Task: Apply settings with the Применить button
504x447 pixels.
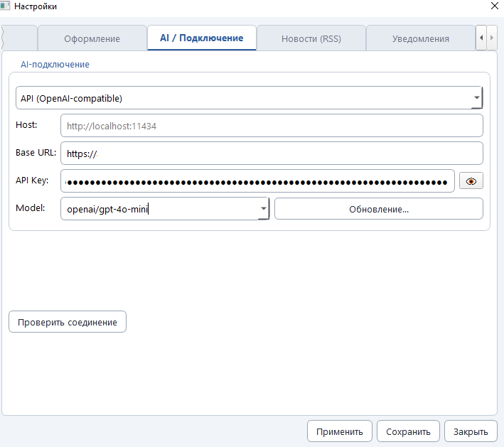Action: pyautogui.click(x=340, y=431)
